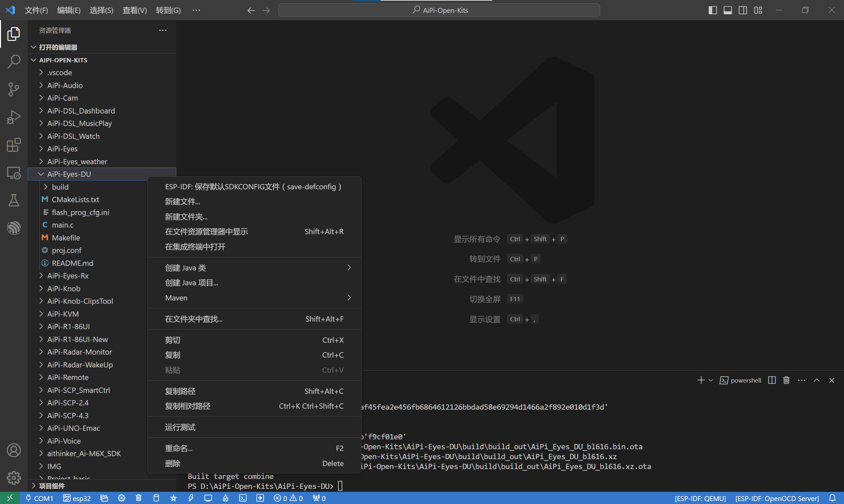The image size is (844, 504).
Task: Open the Search view in activity bar
Action: point(14,61)
